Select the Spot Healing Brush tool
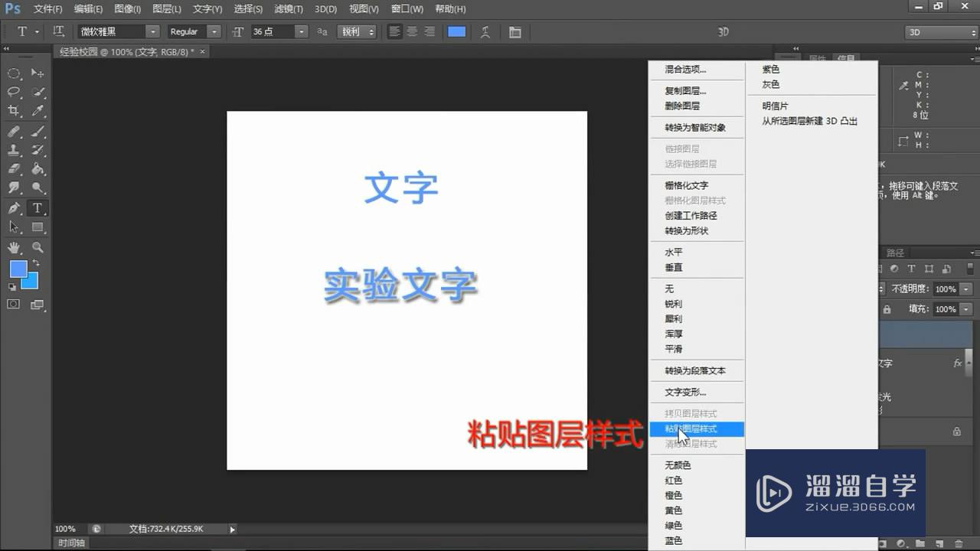This screenshot has width=980, height=551. (x=14, y=132)
